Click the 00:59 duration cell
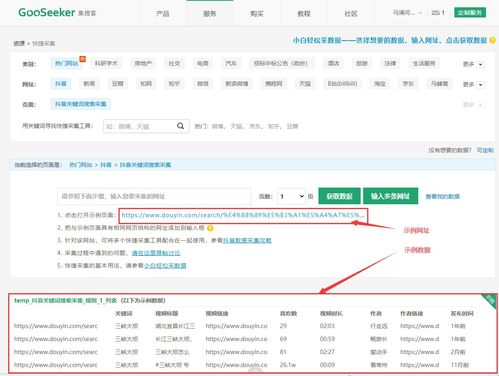Image resolution: width=499 pixels, height=376 pixels. coord(327,339)
